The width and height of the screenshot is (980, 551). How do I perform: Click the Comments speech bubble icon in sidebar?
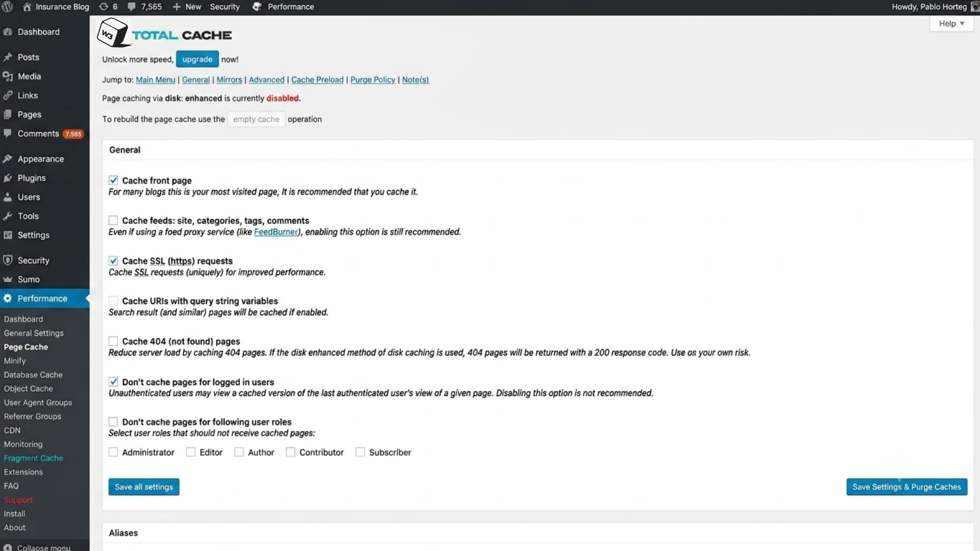[x=8, y=134]
